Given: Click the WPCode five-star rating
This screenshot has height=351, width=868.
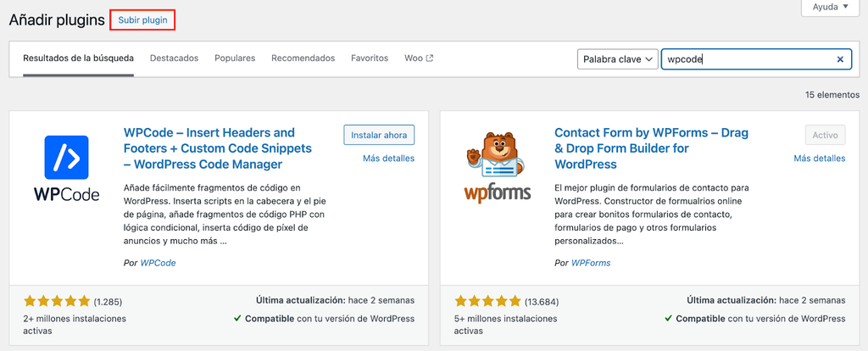Looking at the screenshot, I should (57, 302).
